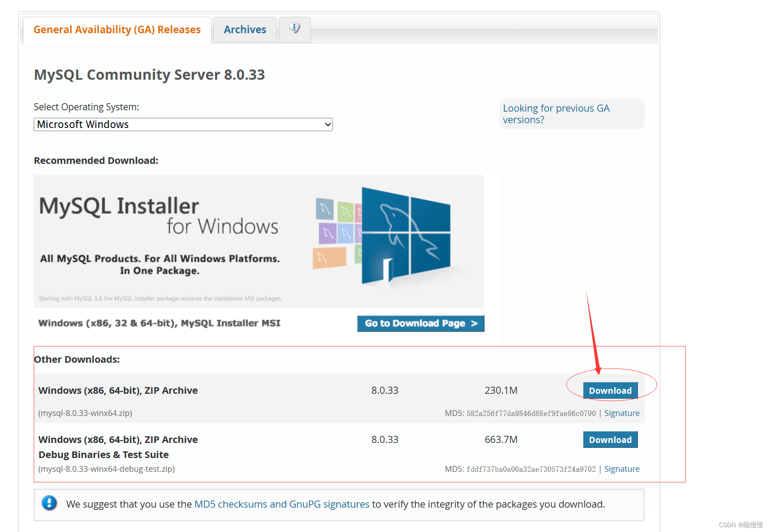Click Debug Binaries & Test Suite label
Screen dimensions: 770x532
pos(104,455)
